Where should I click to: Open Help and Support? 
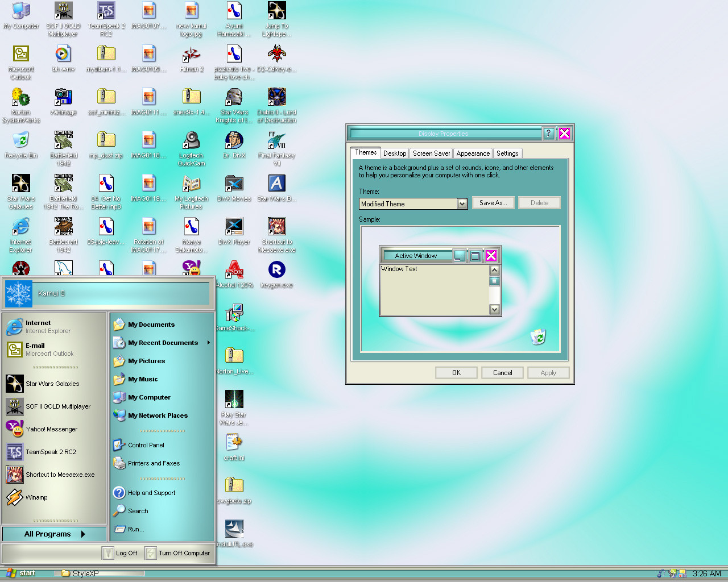[162, 493]
